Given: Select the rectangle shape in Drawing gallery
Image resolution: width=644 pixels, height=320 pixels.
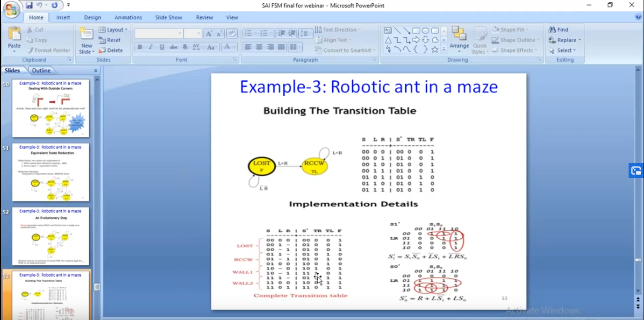Looking at the screenshot, I should [x=416, y=30].
